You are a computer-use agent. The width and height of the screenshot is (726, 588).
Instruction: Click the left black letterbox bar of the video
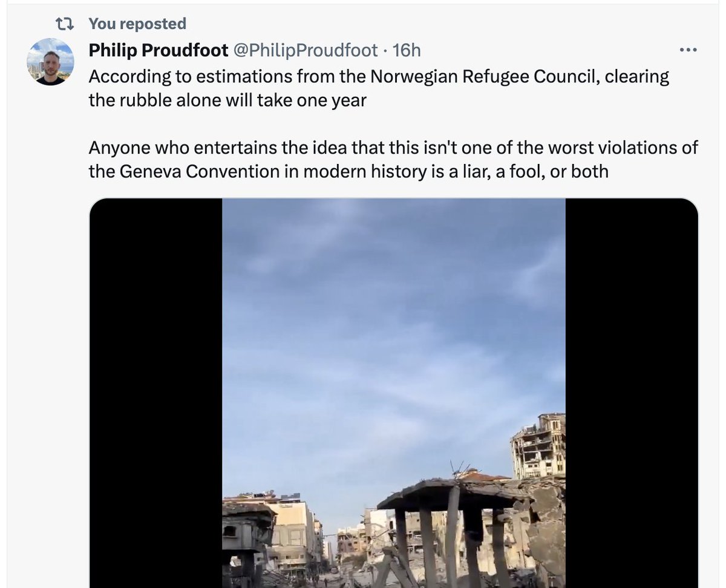(156, 393)
